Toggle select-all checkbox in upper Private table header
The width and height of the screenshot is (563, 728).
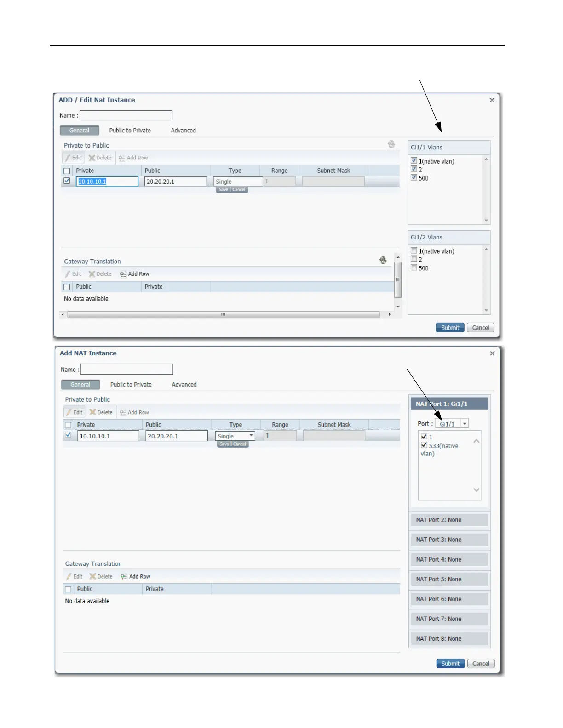[x=67, y=171]
